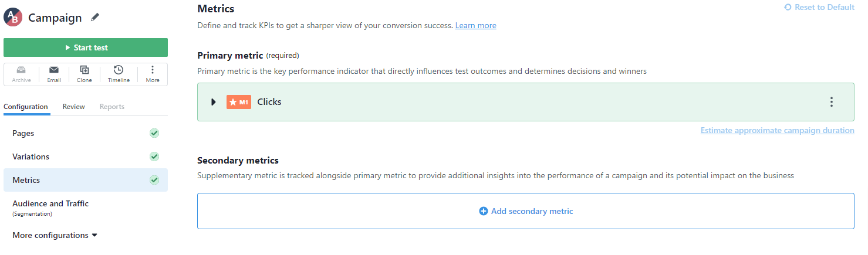Click Add secondary metric

click(526, 211)
